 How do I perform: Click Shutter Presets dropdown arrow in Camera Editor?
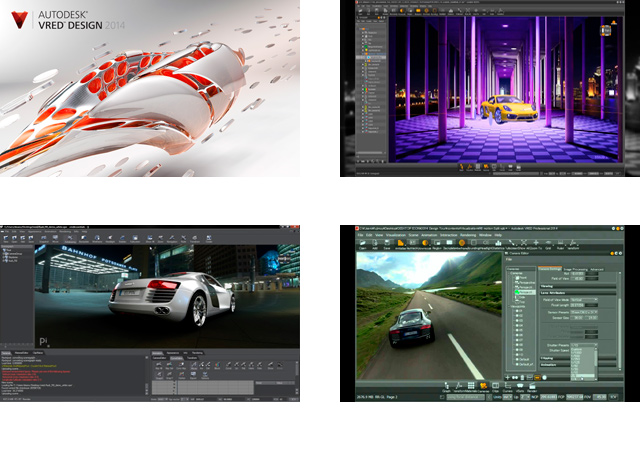(x=596, y=345)
